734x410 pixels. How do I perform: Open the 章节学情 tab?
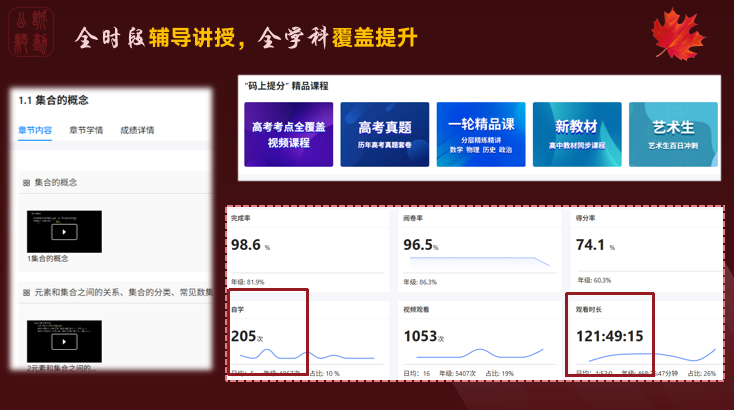coord(86,130)
